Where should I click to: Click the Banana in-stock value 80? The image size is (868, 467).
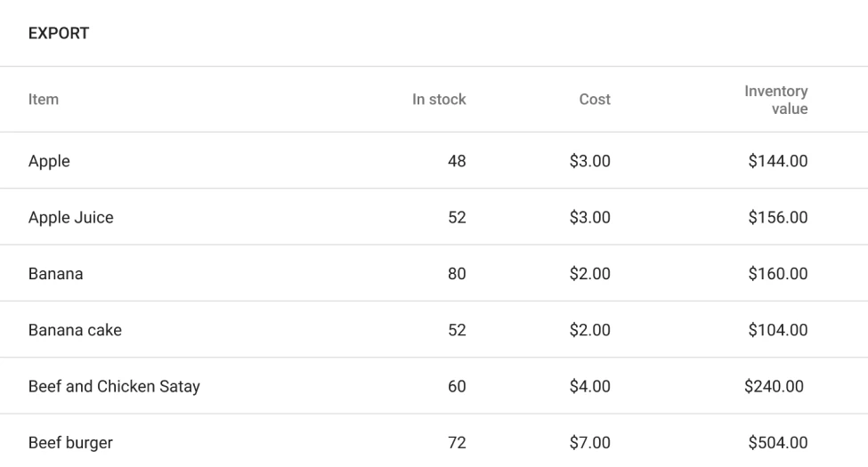point(456,274)
